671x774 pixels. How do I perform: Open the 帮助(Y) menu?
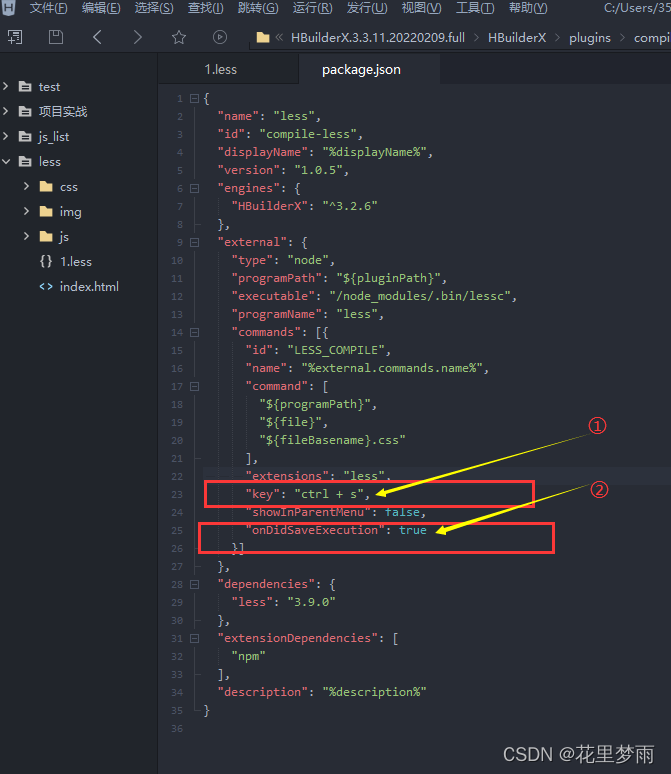point(528,8)
